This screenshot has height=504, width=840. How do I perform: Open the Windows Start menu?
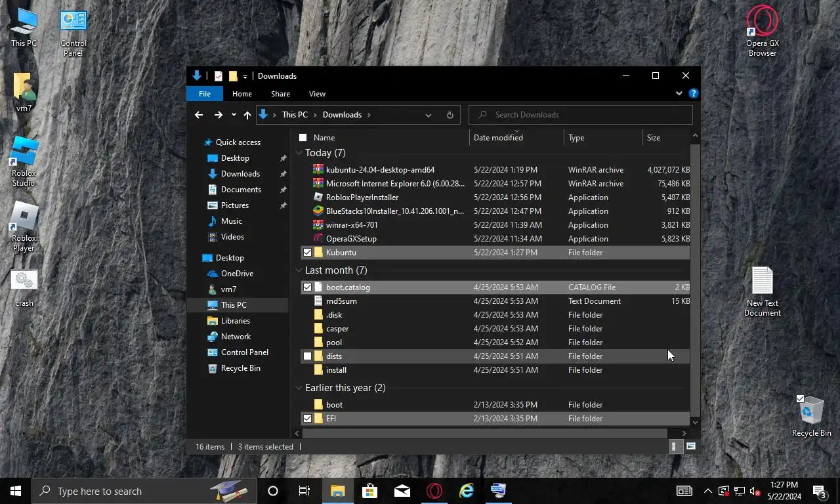click(x=16, y=491)
